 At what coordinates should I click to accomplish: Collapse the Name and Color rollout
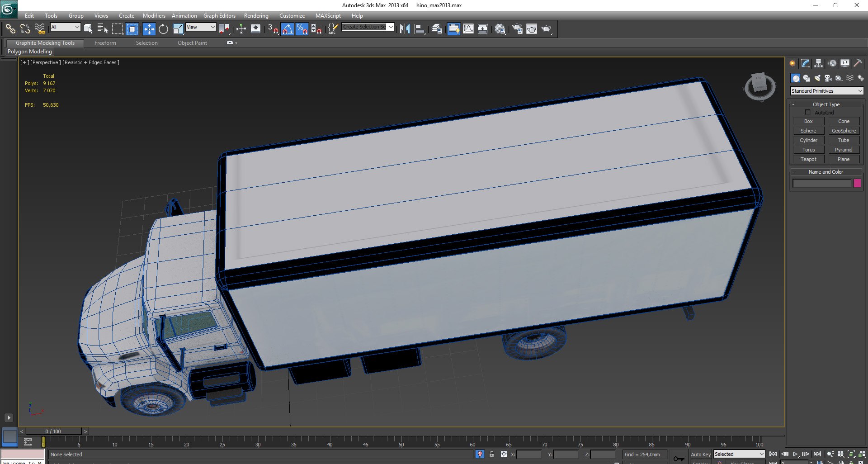826,172
